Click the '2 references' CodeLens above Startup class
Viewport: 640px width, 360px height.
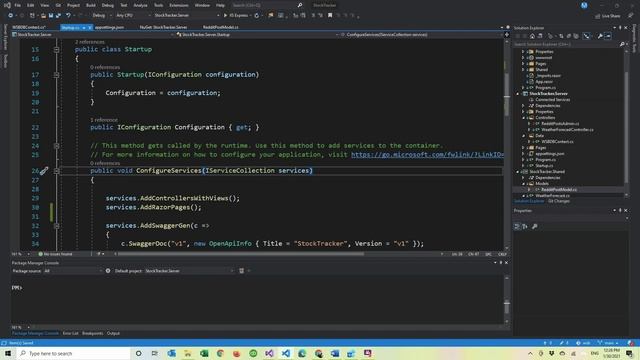[x=90, y=42]
